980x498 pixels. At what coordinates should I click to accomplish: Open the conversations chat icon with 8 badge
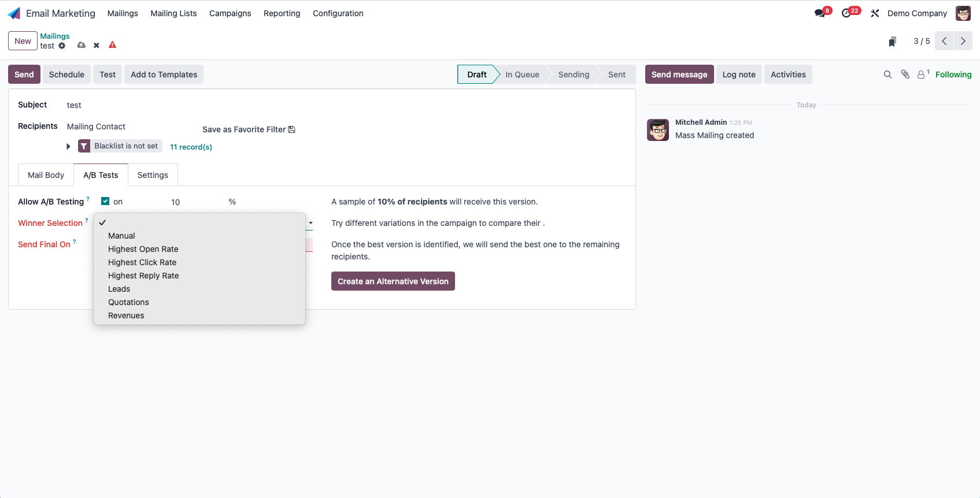(820, 13)
